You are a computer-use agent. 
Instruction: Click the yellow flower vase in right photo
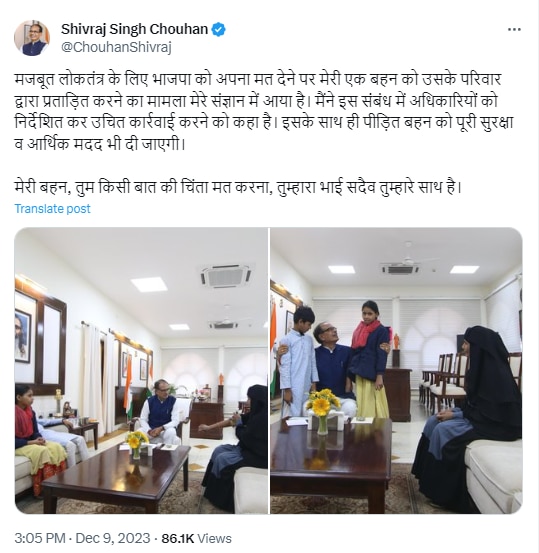(322, 411)
